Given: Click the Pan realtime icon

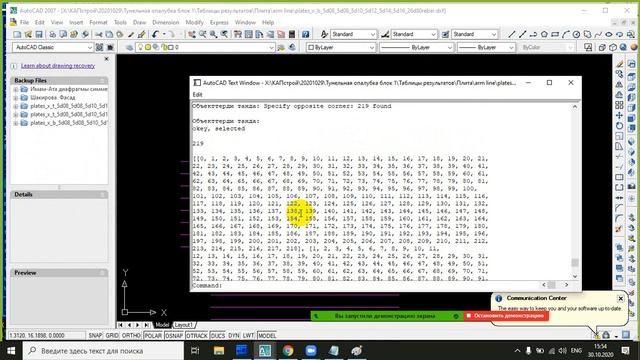Looking at the screenshot, I should (191, 35).
